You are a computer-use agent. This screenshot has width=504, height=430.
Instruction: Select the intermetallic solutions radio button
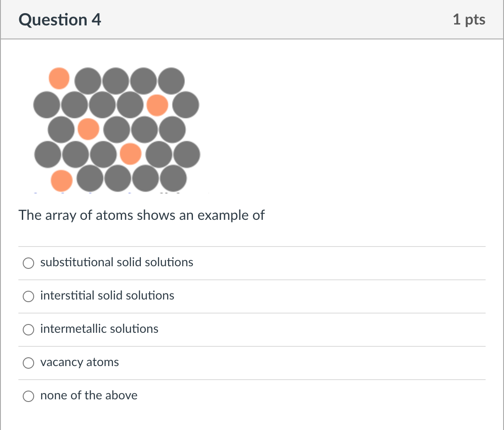[28, 330]
